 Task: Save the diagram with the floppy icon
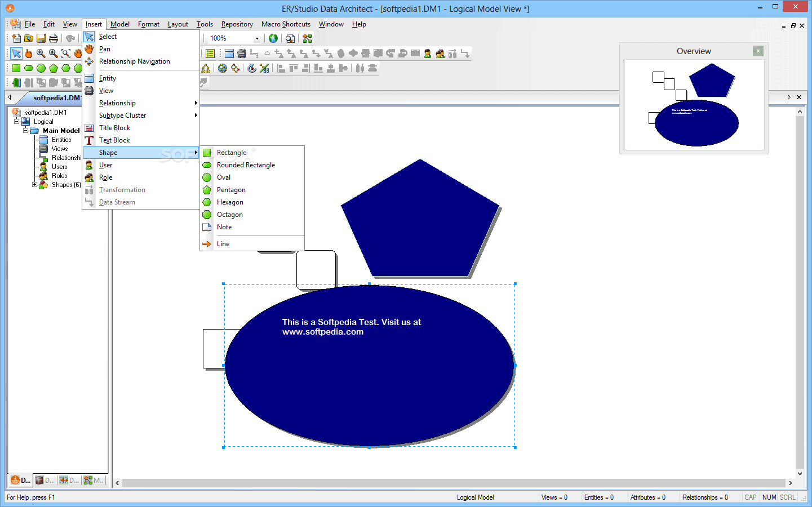[41, 38]
